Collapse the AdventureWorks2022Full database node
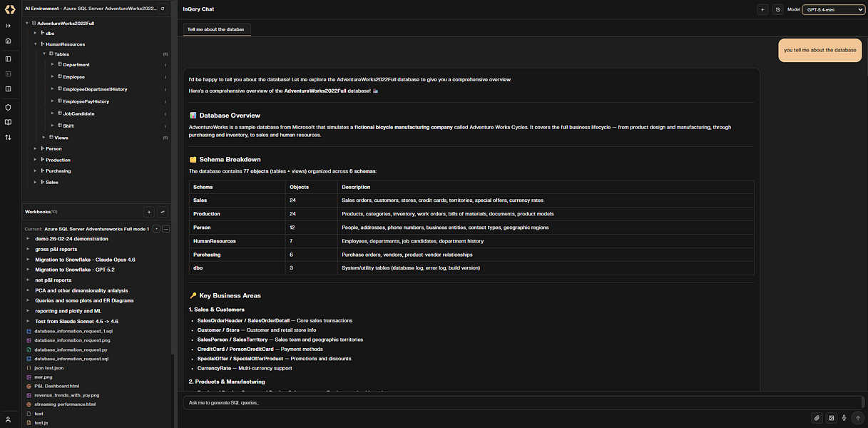 pyautogui.click(x=26, y=24)
